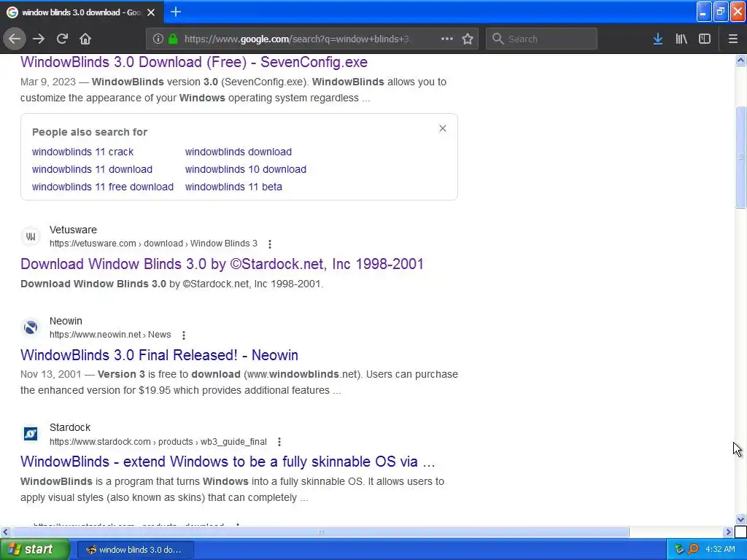The image size is (747, 560).
Task: Follow the windowblinds 10 download suggestion
Action: click(x=245, y=169)
